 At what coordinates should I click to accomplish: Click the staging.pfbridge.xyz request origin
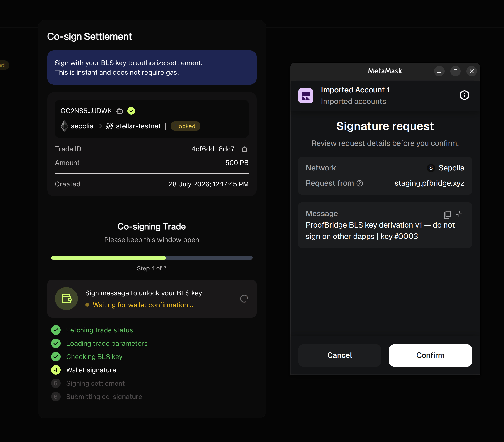click(x=429, y=183)
